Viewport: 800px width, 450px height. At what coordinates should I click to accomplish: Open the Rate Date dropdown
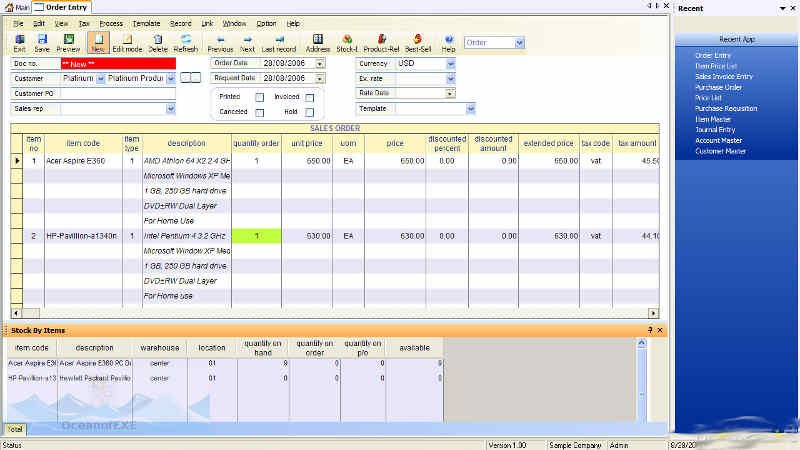[449, 93]
